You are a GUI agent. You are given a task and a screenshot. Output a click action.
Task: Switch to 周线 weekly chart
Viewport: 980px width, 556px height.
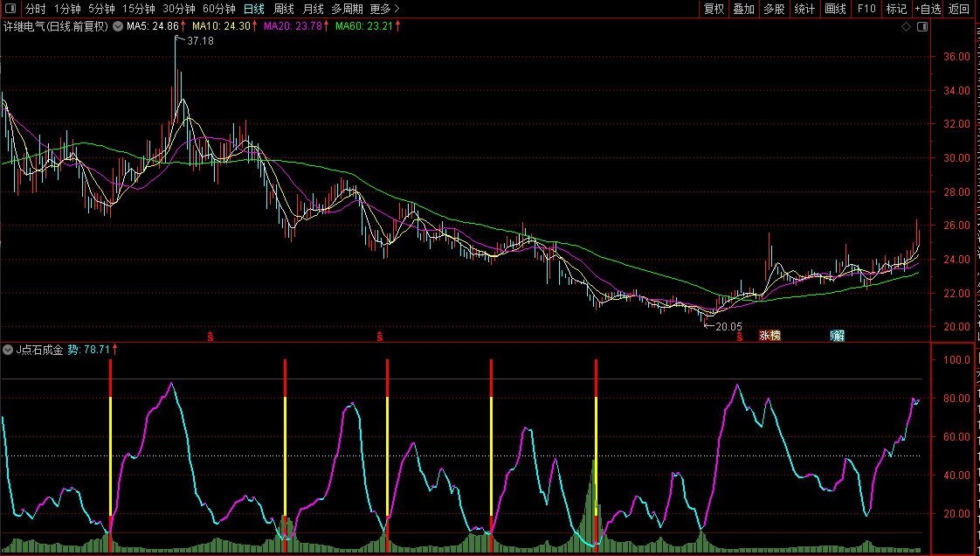284,9
